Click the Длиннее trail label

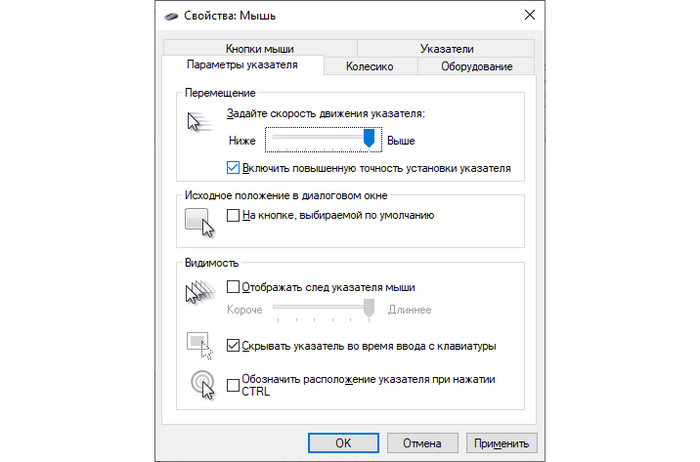[x=409, y=310]
